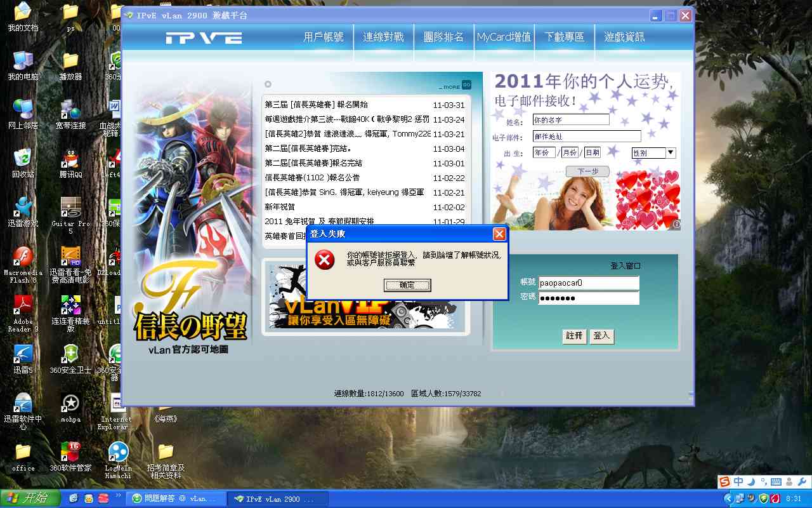The width and height of the screenshot is (812, 508).
Task: Launch the mohpa desktop icon
Action: (x=70, y=408)
